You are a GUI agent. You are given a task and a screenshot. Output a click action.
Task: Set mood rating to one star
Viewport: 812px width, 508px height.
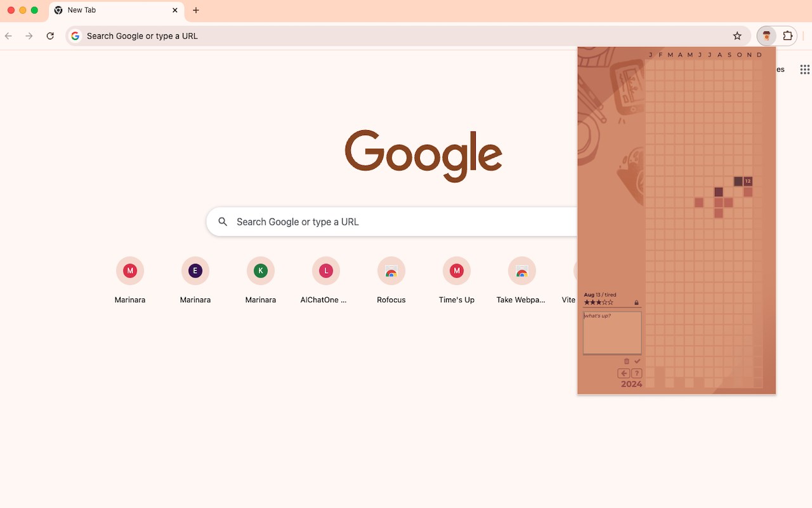click(587, 303)
